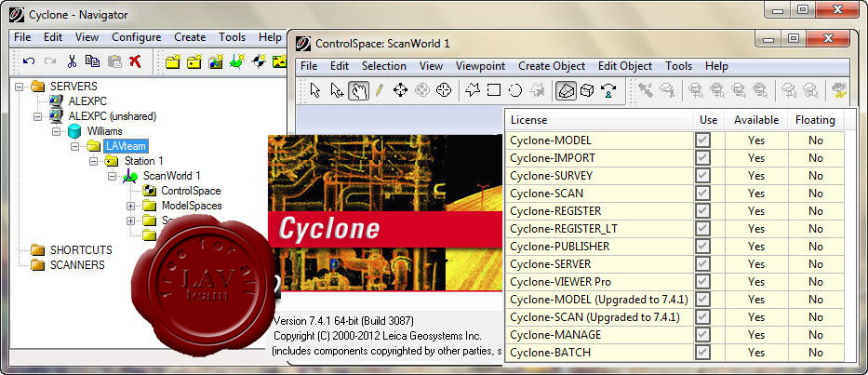Click the four-arrow Pan tool icon
The image size is (868, 375).
400,90
